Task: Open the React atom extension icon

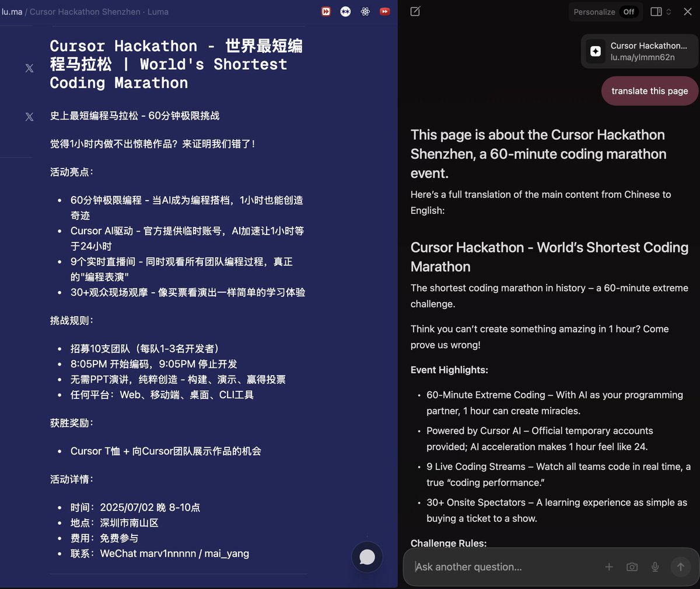Action: 365,12
